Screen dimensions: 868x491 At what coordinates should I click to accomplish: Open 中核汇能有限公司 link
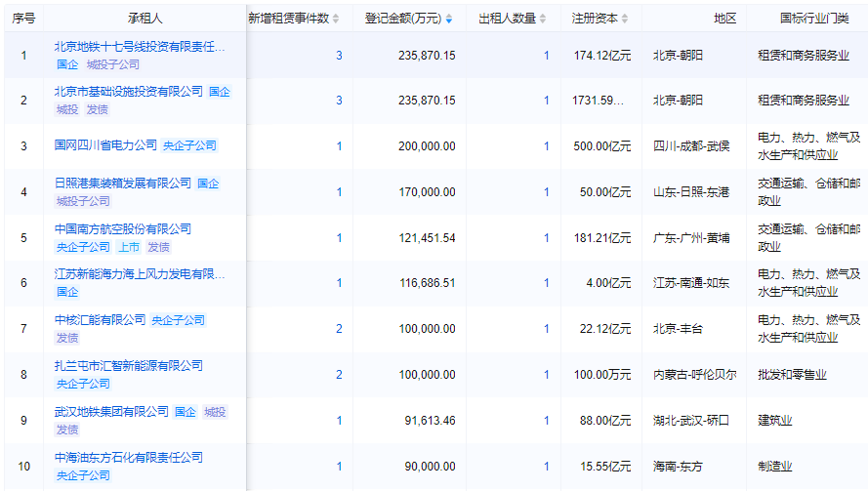coord(101,320)
